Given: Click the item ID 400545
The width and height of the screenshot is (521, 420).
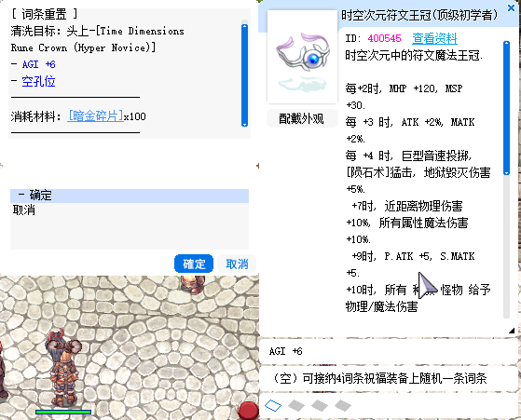Looking at the screenshot, I should 384,38.
